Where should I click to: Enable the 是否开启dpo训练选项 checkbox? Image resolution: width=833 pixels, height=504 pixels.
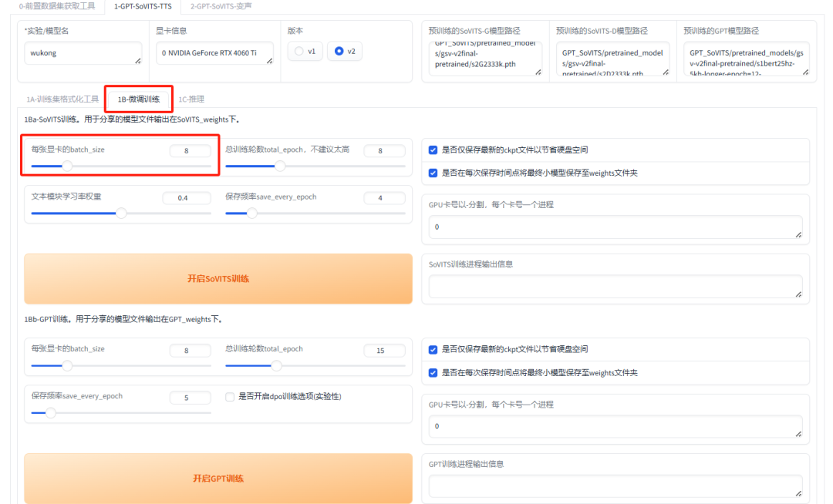230,397
